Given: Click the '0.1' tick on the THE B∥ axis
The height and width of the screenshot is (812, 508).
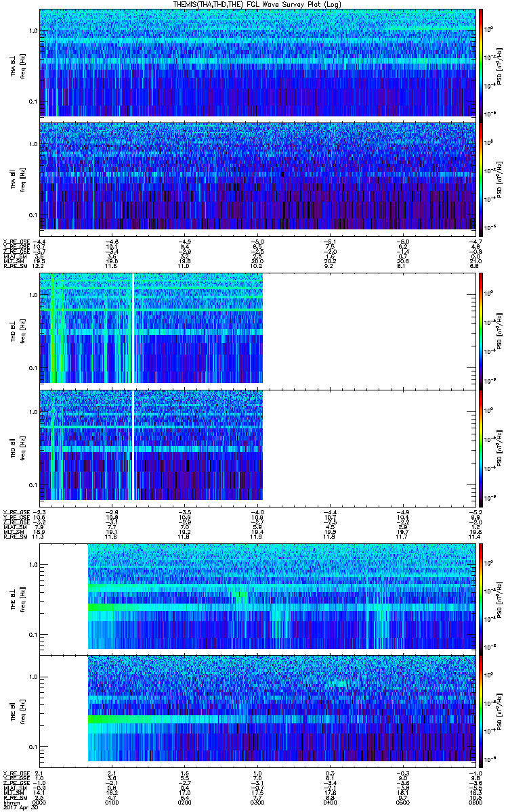Looking at the screenshot, I should (x=33, y=747).
